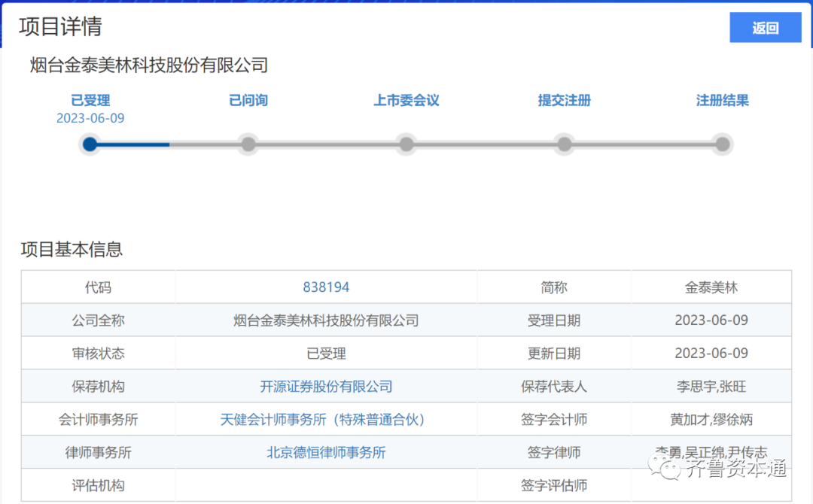This screenshot has width=813, height=504.
Task: Click the 返回 button
Action: tap(766, 27)
